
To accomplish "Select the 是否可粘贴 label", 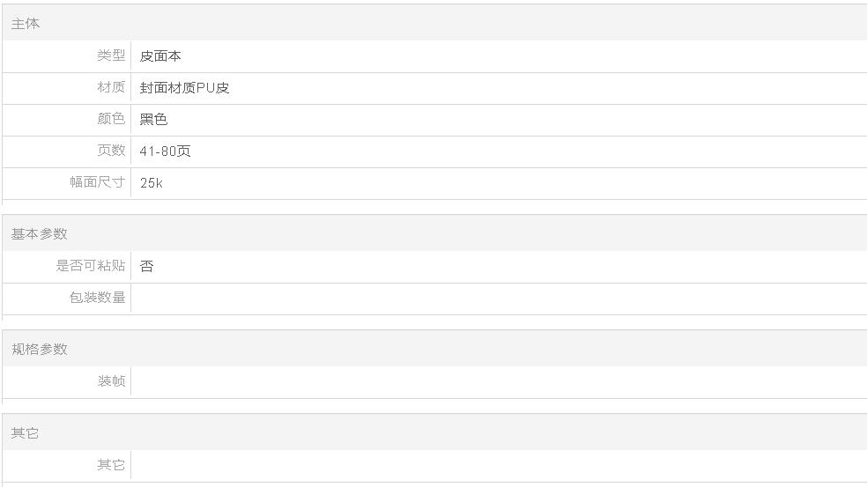I will (91, 266).
